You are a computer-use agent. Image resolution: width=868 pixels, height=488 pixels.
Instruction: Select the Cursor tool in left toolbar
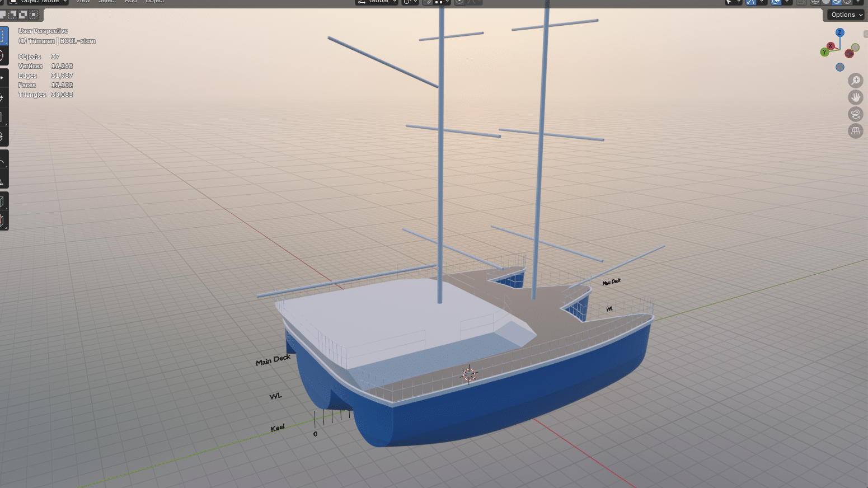point(2,55)
